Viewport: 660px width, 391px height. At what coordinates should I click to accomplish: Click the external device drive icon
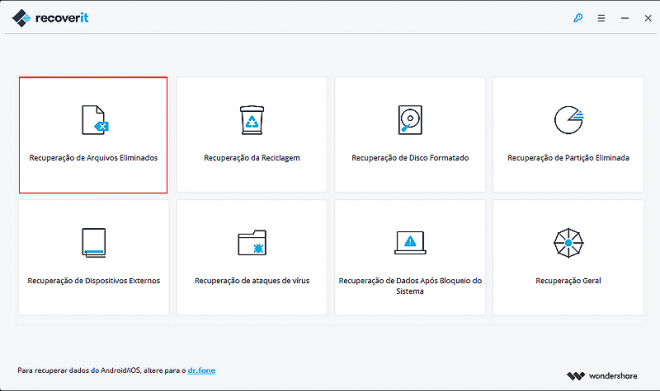93,243
